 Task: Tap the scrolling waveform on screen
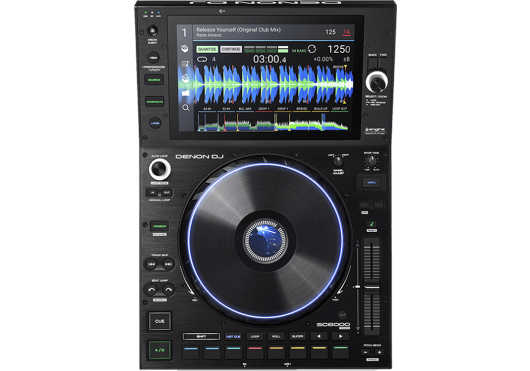pyautogui.click(x=274, y=85)
